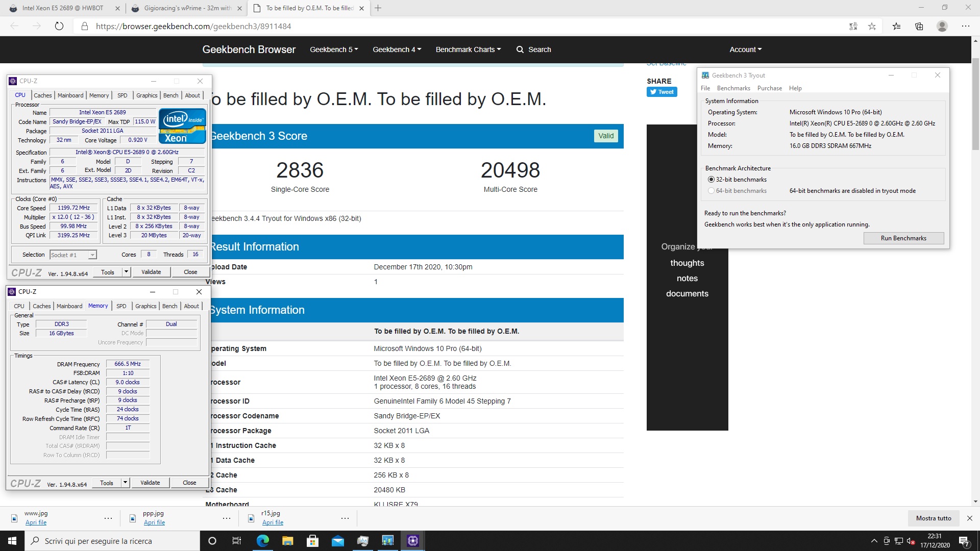Open the page translate icon in address bar
The width and height of the screenshot is (980, 551).
(x=853, y=26)
